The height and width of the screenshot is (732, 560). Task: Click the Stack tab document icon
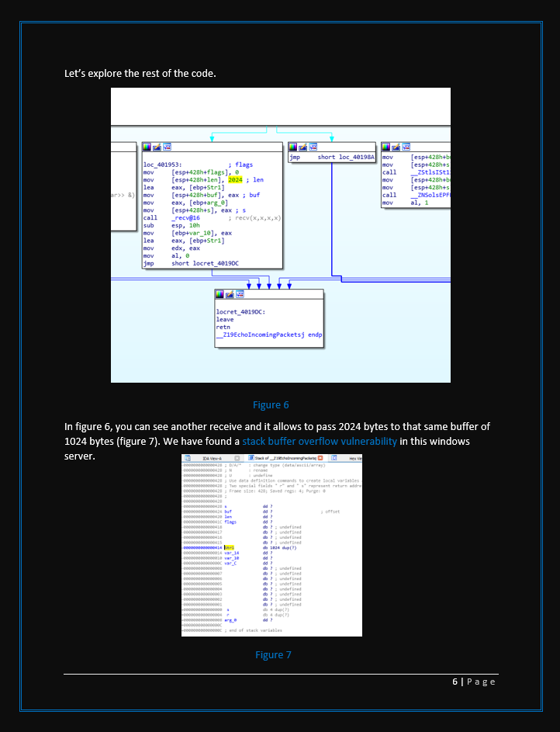tap(251, 458)
